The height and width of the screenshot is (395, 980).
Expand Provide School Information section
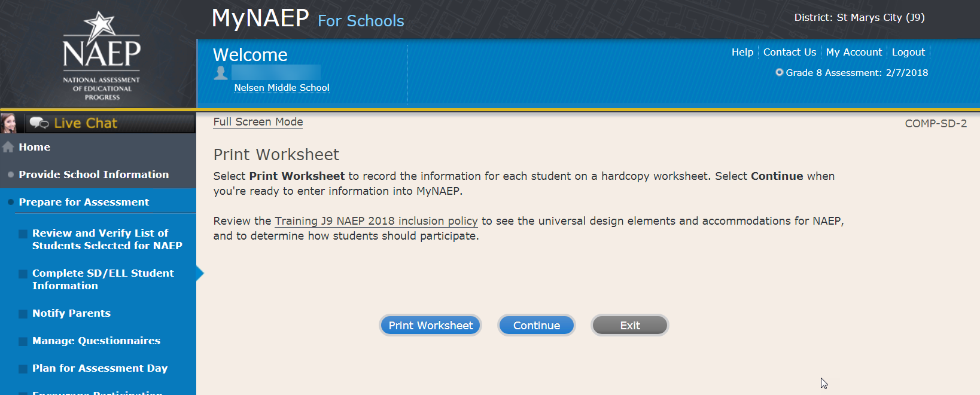pos(93,174)
